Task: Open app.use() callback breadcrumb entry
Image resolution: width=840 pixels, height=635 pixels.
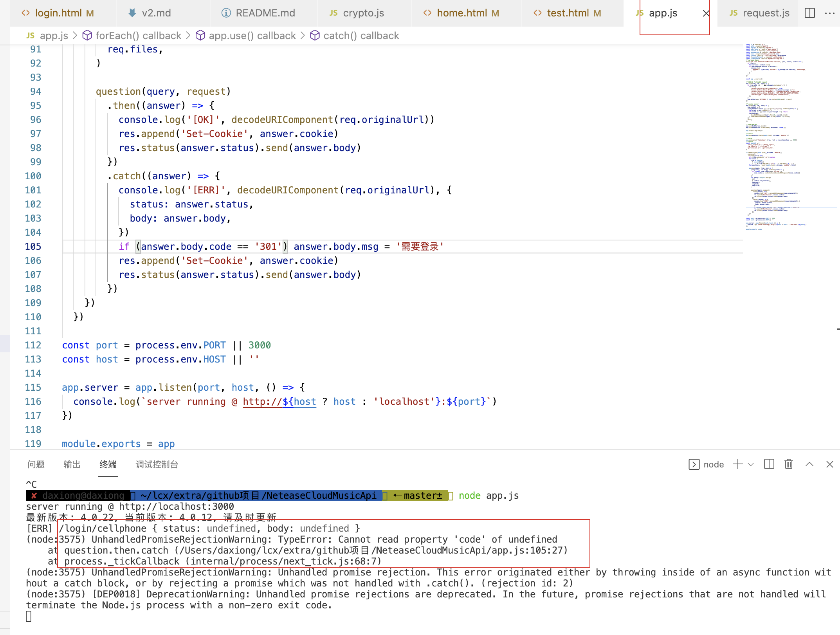Action: pos(252,35)
